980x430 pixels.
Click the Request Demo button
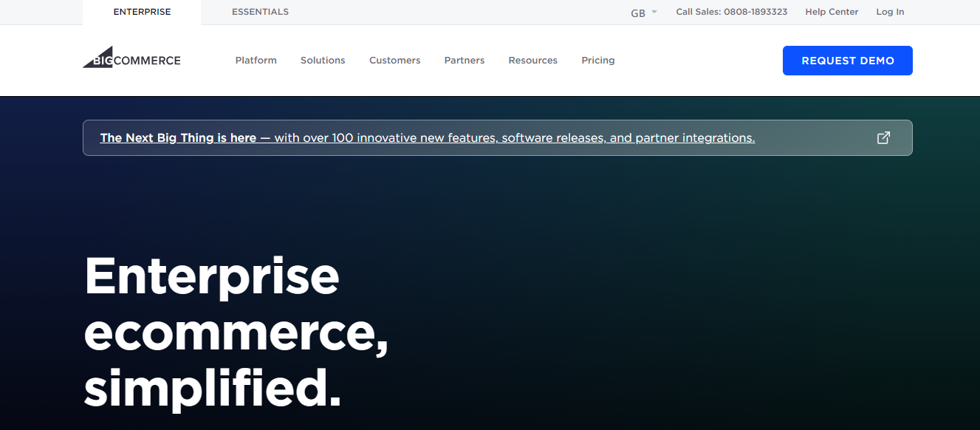point(848,61)
